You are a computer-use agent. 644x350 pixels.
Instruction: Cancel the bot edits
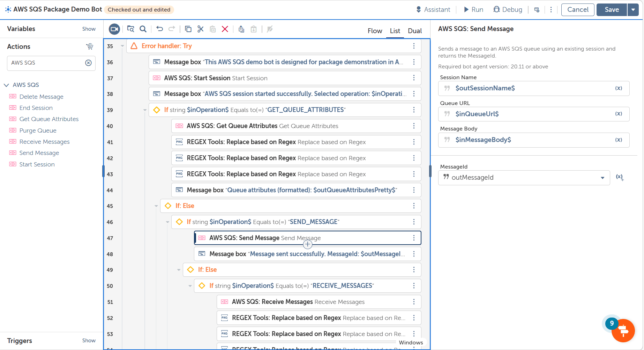pos(578,10)
